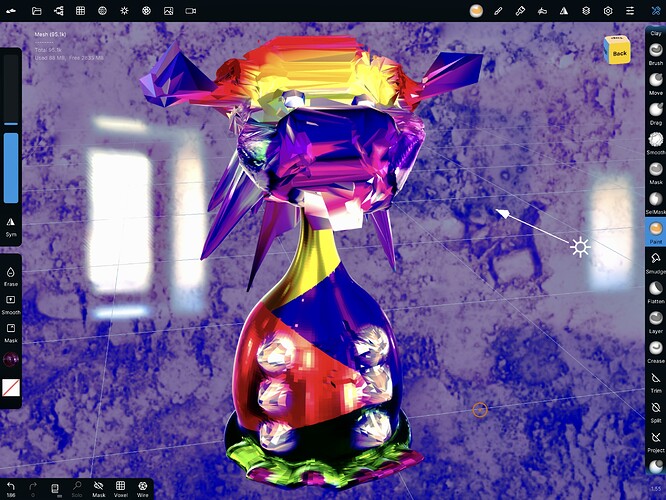Toggle the Erase paint option
Viewport: 666px width, 500px height.
coord(11,276)
